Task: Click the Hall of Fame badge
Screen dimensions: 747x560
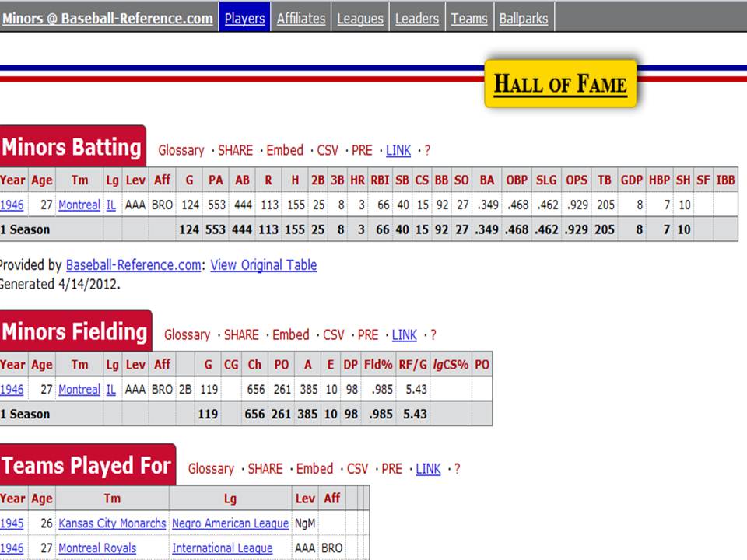Action: (x=560, y=84)
